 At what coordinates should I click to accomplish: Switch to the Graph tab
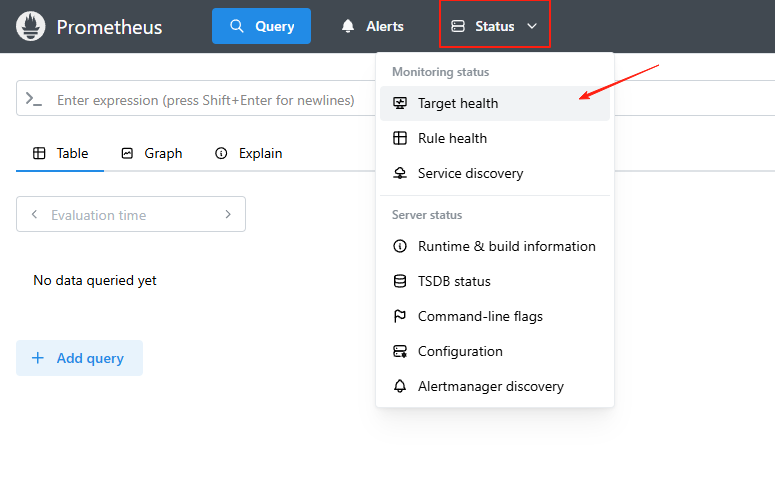(152, 153)
